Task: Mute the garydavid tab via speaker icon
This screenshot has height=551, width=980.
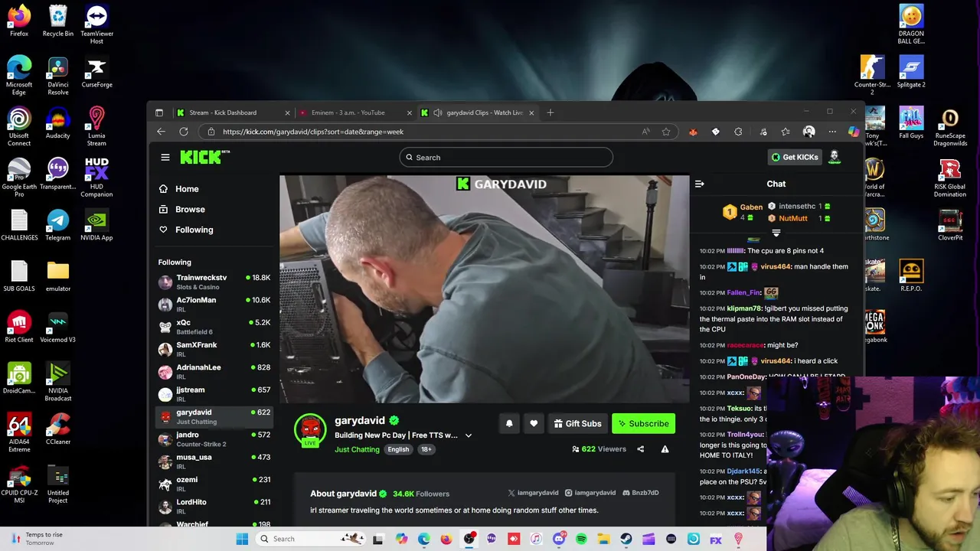Action: point(437,112)
